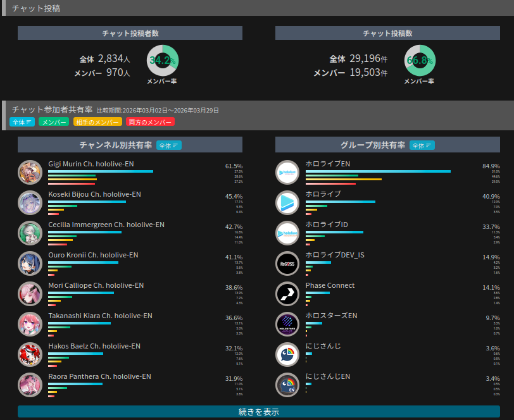Click the Phase Connect group logo
The width and height of the screenshot is (514, 420).
point(287,294)
